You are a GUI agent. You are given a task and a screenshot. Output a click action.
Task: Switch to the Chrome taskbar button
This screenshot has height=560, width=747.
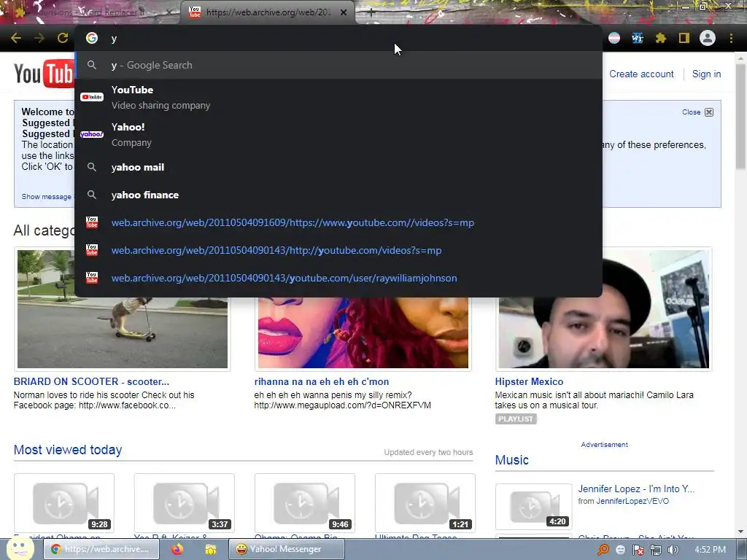click(103, 549)
